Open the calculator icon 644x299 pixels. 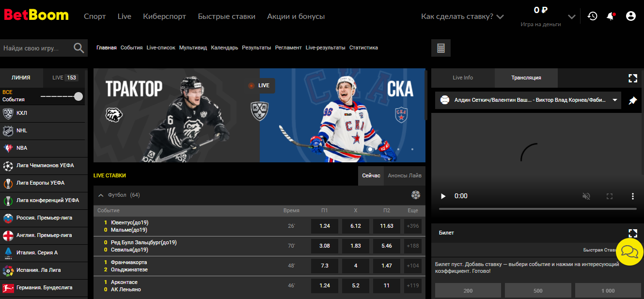[441, 48]
